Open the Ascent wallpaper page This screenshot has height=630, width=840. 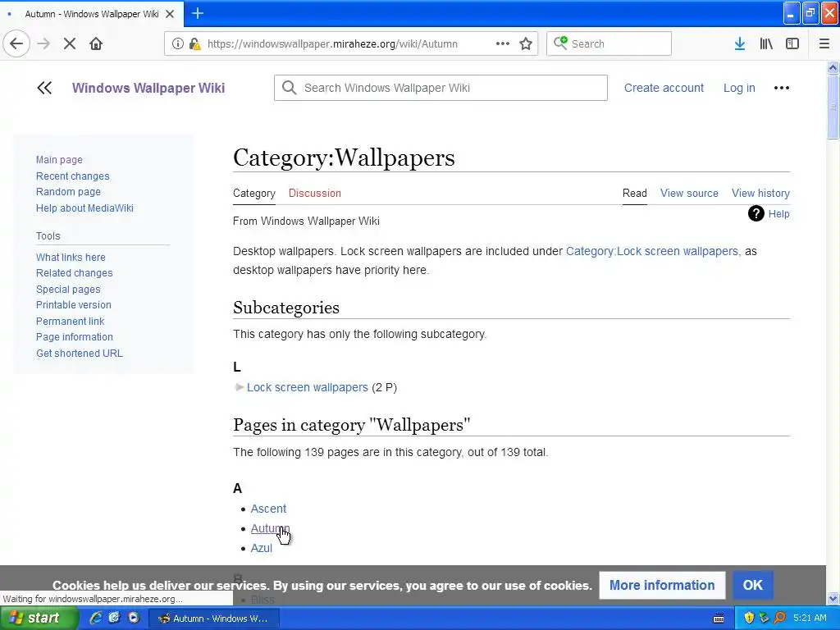(x=268, y=509)
